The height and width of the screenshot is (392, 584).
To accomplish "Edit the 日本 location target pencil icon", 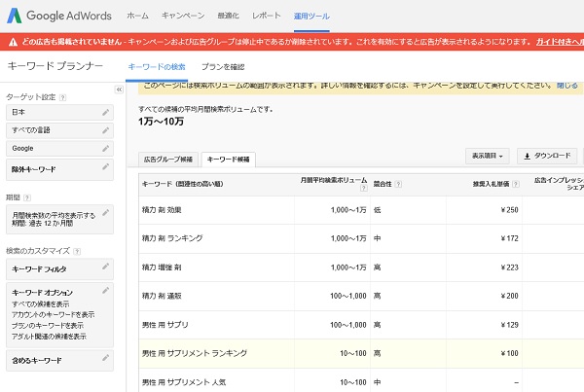I will [106, 112].
